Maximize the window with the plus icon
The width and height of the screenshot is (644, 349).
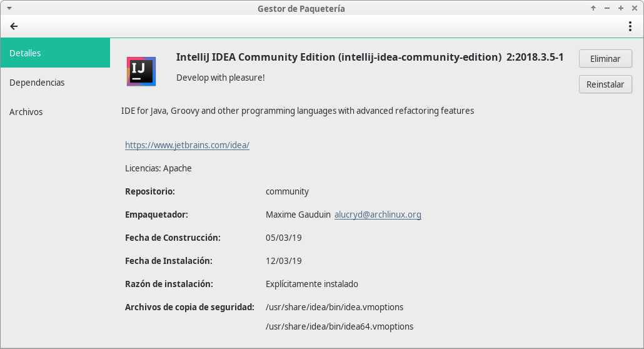point(621,8)
